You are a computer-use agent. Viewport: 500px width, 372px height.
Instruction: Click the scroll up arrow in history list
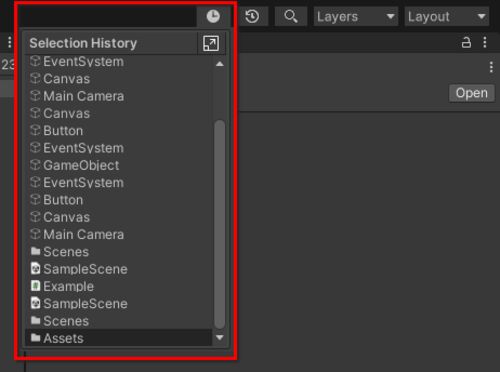(x=220, y=64)
